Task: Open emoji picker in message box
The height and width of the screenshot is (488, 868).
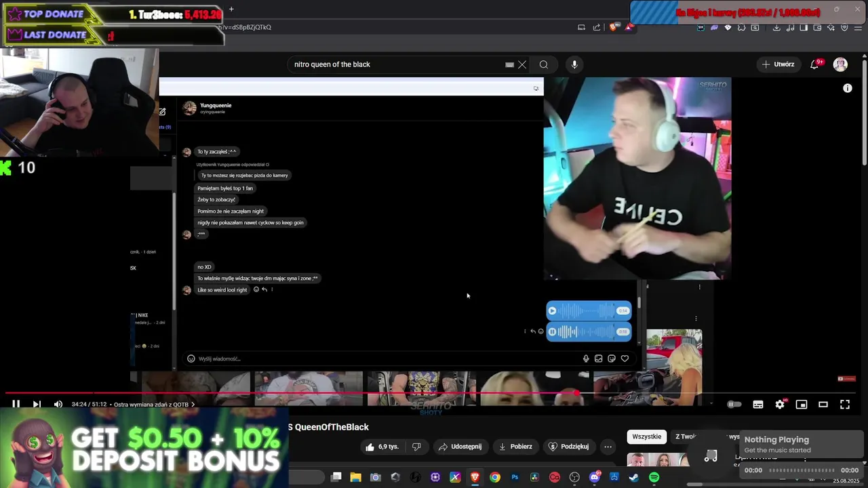Action: click(x=191, y=359)
